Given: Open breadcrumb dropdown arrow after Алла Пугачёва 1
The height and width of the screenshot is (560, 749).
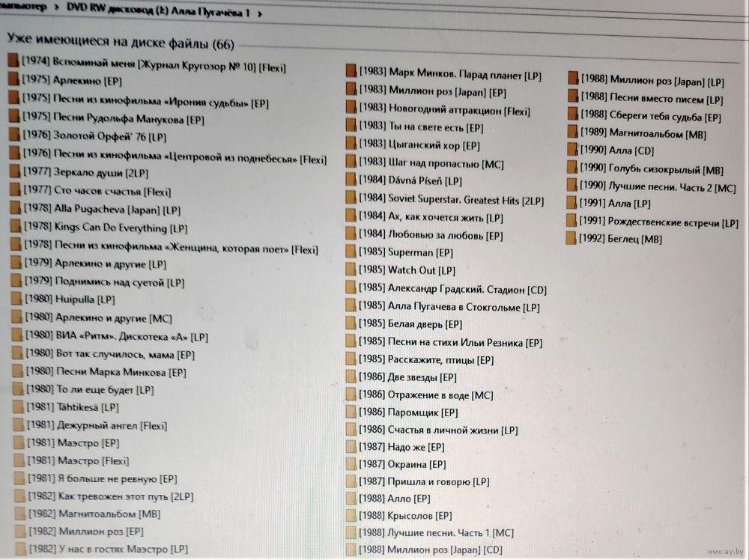Looking at the screenshot, I should pyautogui.click(x=259, y=13).
